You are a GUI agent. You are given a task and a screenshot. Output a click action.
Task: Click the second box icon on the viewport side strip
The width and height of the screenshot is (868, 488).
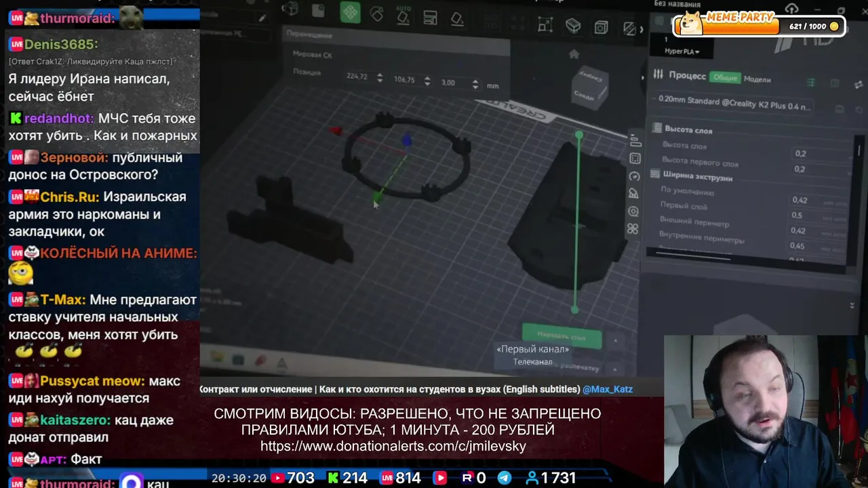tap(635, 159)
